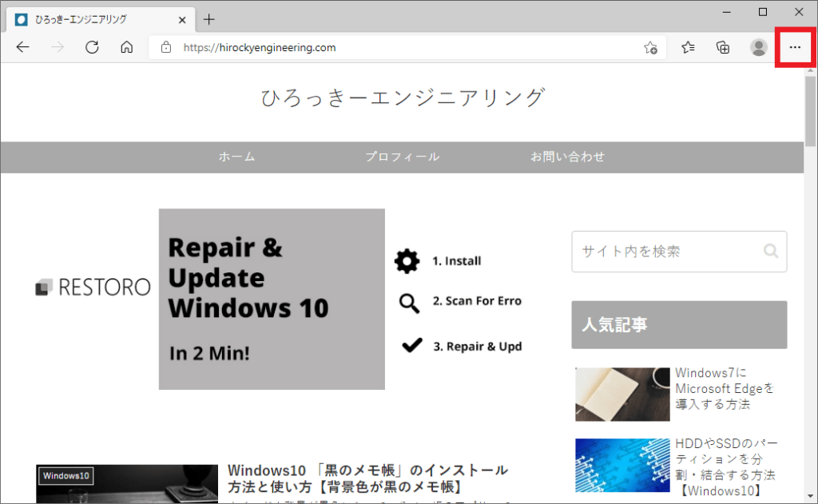Click the '1. Install' text
The image size is (818, 504).
click(x=456, y=261)
